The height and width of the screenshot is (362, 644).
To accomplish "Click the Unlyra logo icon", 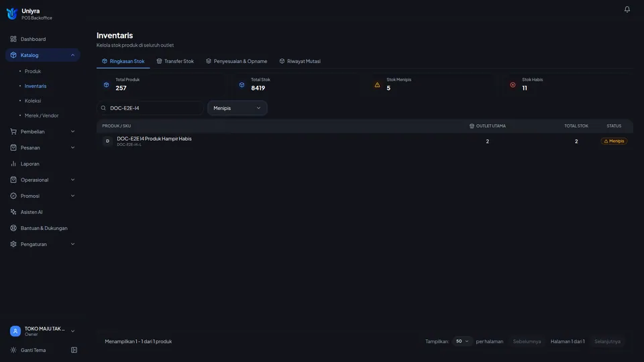I will click(12, 14).
